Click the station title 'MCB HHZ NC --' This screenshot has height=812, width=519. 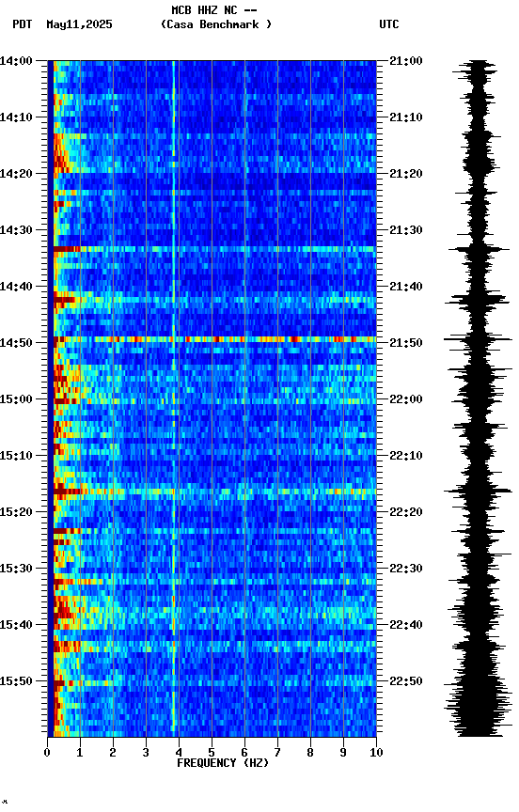(214, 9)
